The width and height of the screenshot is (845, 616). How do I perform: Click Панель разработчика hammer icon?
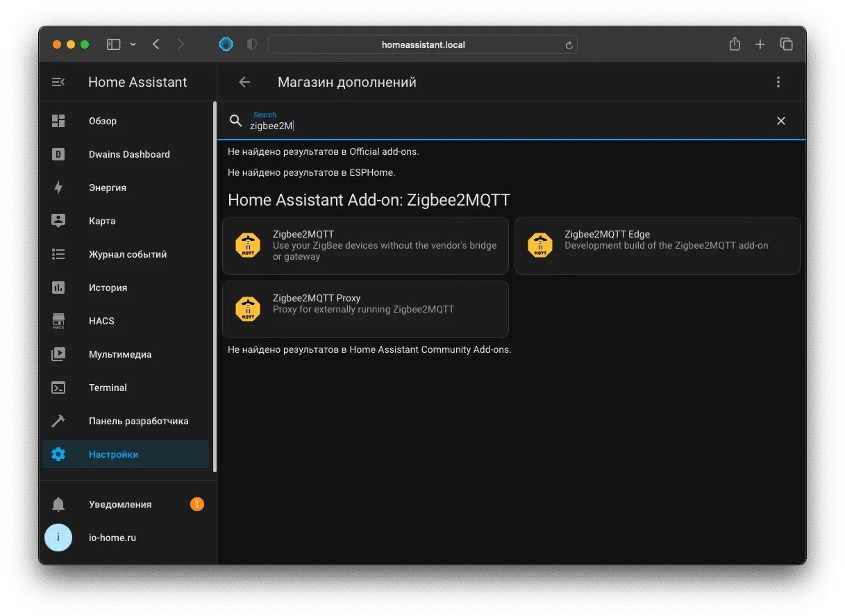click(x=58, y=421)
